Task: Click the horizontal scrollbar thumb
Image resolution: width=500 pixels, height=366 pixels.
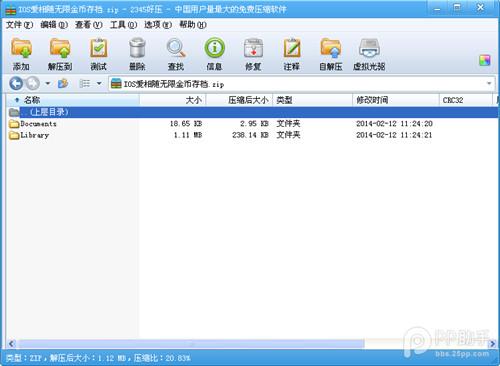Action: (x=191, y=344)
